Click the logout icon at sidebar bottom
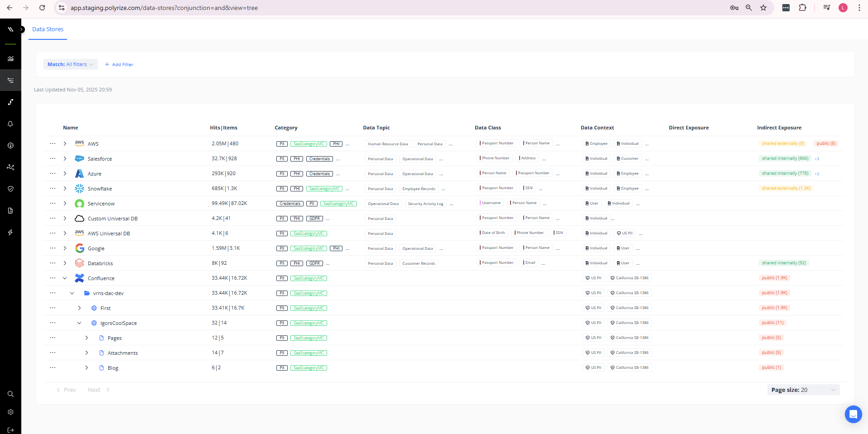Screen dimensions: 868x434 point(10,430)
